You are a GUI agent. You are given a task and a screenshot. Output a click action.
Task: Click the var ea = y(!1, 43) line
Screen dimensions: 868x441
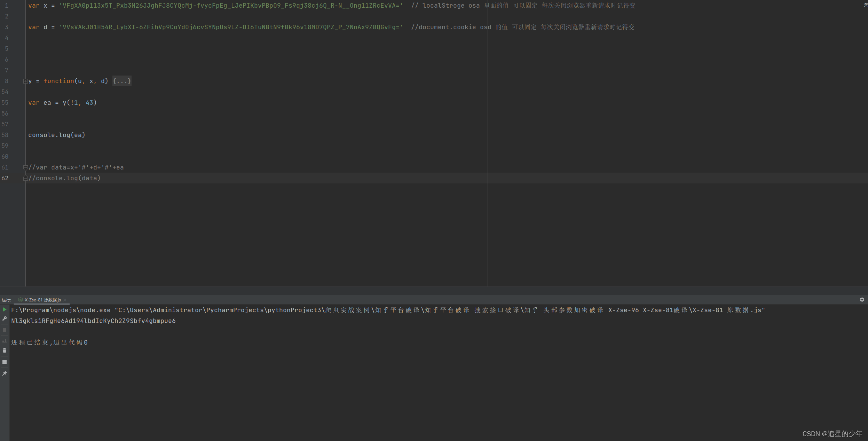pos(62,103)
